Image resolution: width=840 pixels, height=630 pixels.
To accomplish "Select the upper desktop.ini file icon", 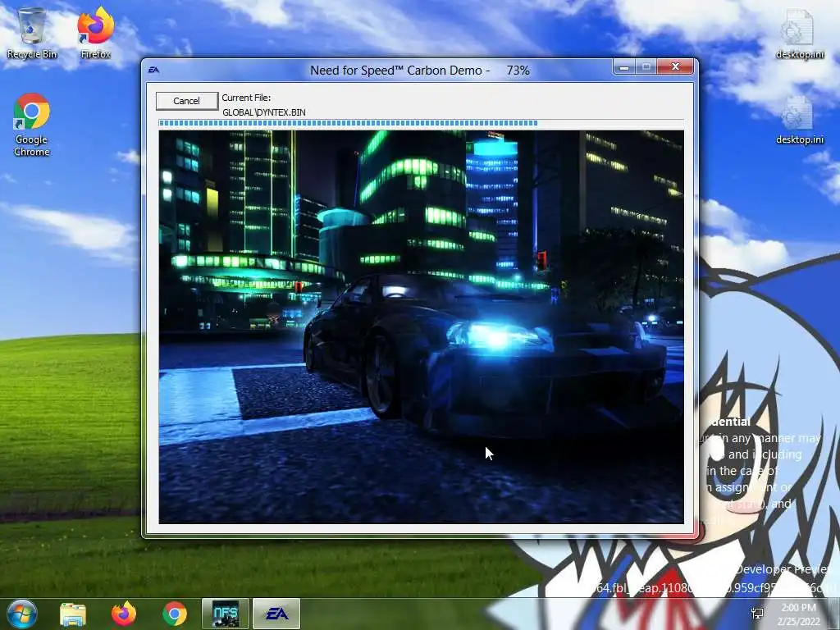I will click(x=799, y=34).
